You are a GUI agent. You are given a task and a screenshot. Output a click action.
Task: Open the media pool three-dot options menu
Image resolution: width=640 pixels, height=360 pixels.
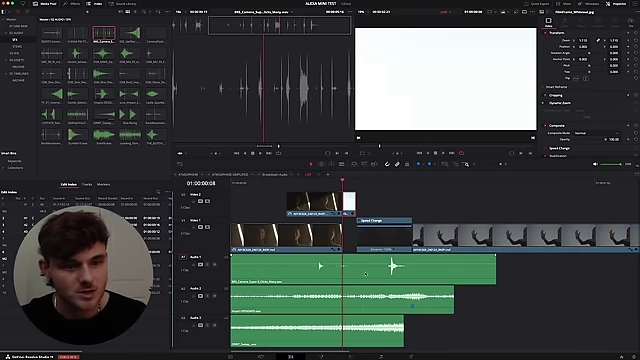click(167, 12)
